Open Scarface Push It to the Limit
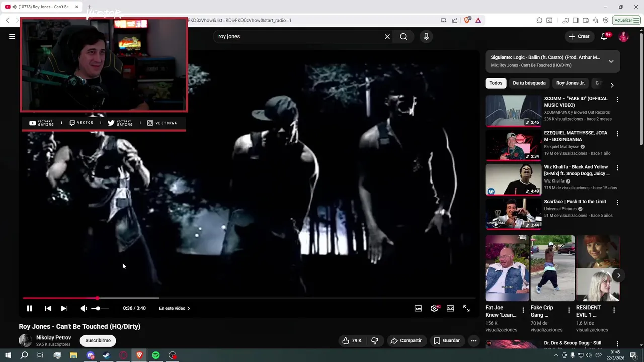Image resolution: width=644 pixels, height=362 pixels. [x=575, y=202]
